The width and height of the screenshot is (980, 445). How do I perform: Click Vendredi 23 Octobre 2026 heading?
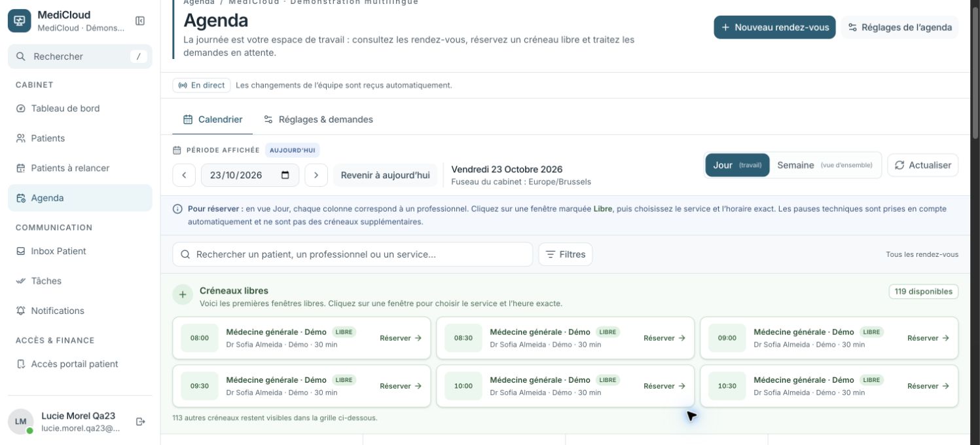click(x=507, y=169)
